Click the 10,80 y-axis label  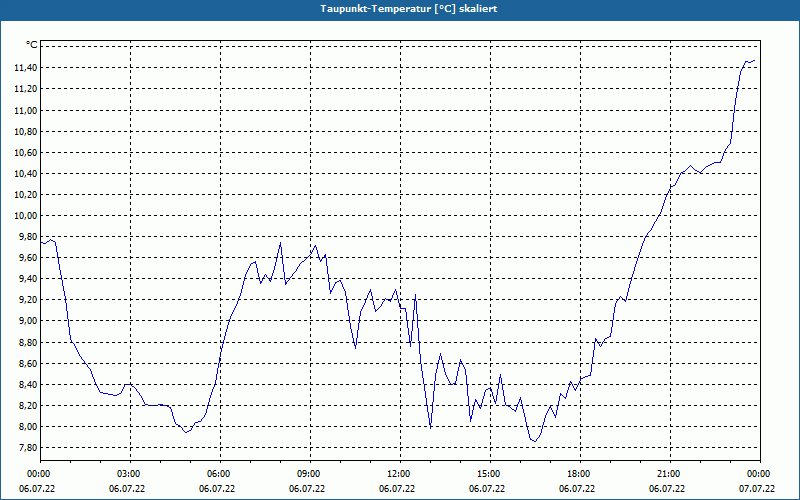[x=27, y=132]
